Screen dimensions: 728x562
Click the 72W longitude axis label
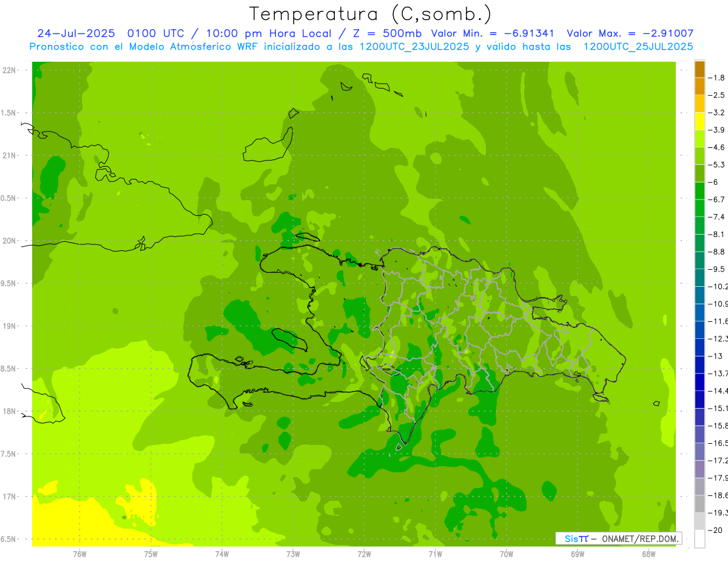[x=364, y=554]
